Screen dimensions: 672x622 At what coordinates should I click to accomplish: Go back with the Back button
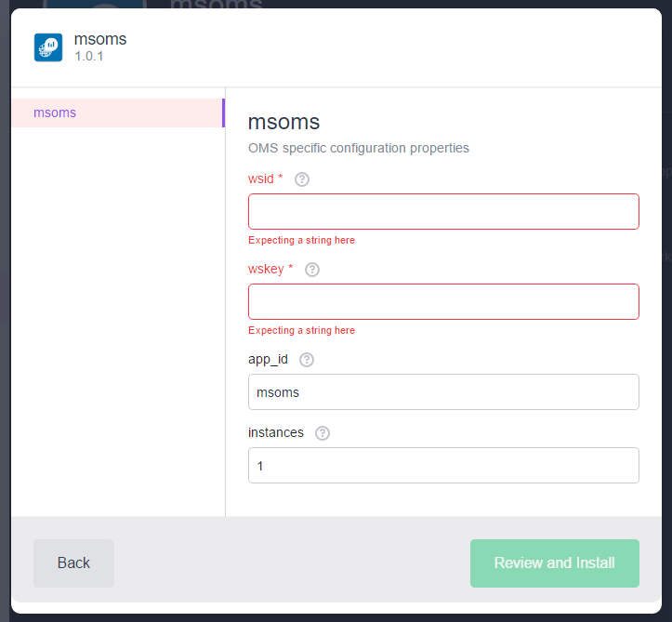coord(73,562)
